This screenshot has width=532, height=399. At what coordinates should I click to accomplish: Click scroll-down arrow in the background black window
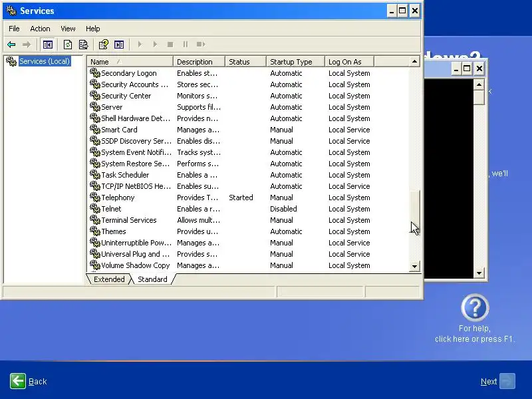[x=479, y=273]
